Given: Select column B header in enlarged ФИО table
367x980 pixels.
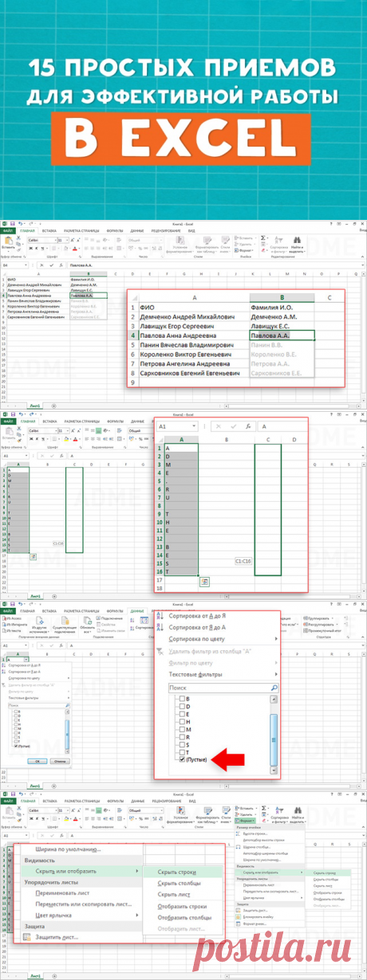Looking at the screenshot, I should [282, 296].
